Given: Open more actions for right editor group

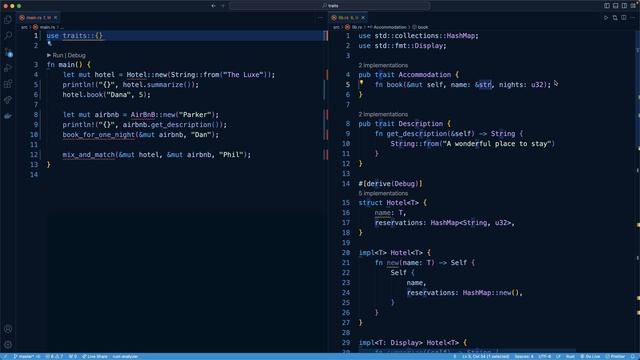Looking at the screenshot, I should (x=633, y=18).
